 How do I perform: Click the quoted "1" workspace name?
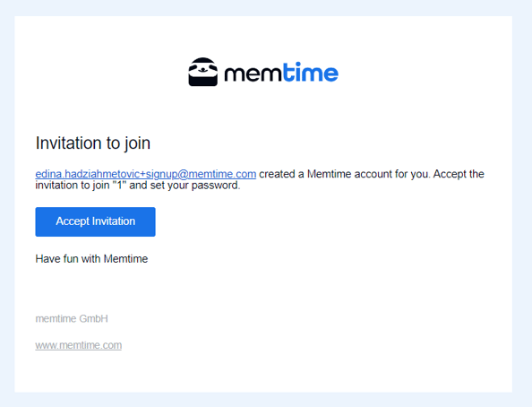click(x=119, y=186)
